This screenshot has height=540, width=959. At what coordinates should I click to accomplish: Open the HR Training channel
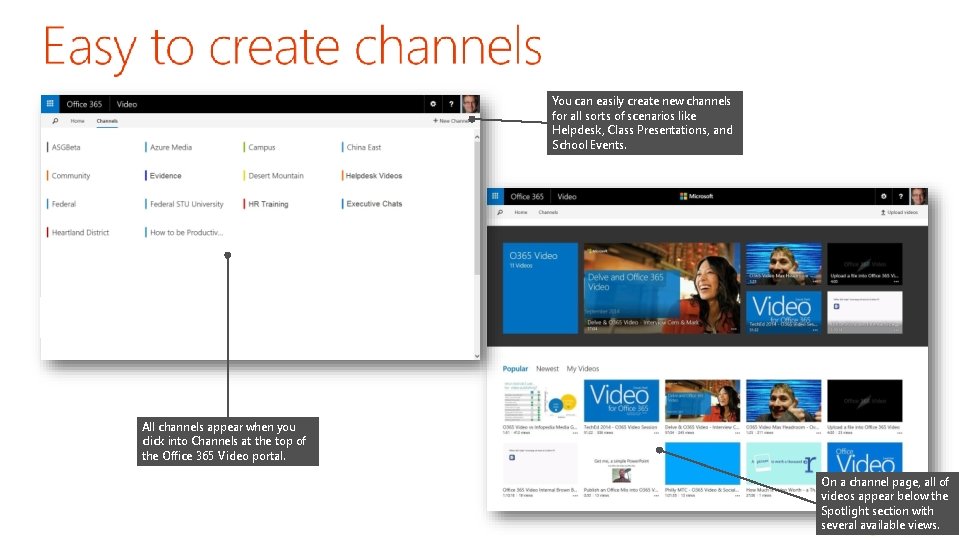(x=266, y=204)
